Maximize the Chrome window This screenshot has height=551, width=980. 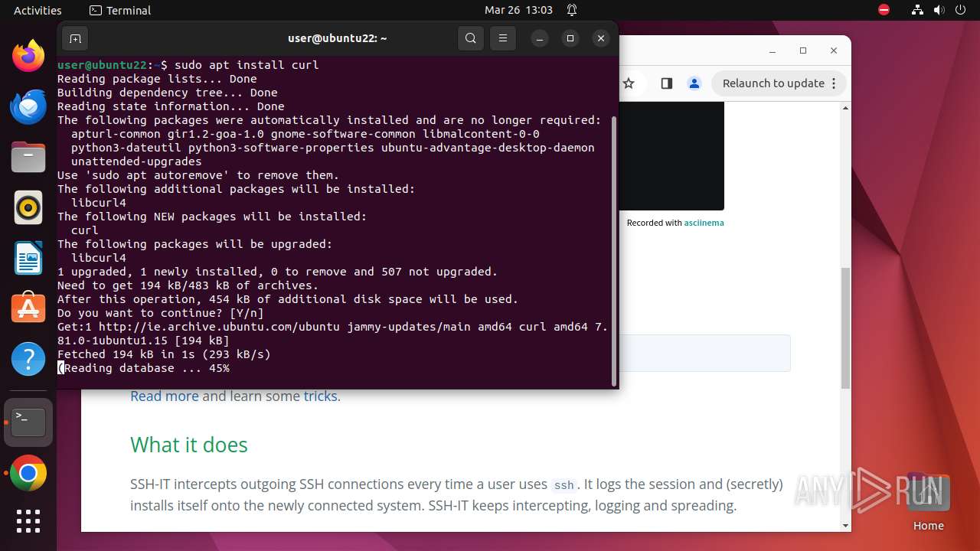coord(802,51)
